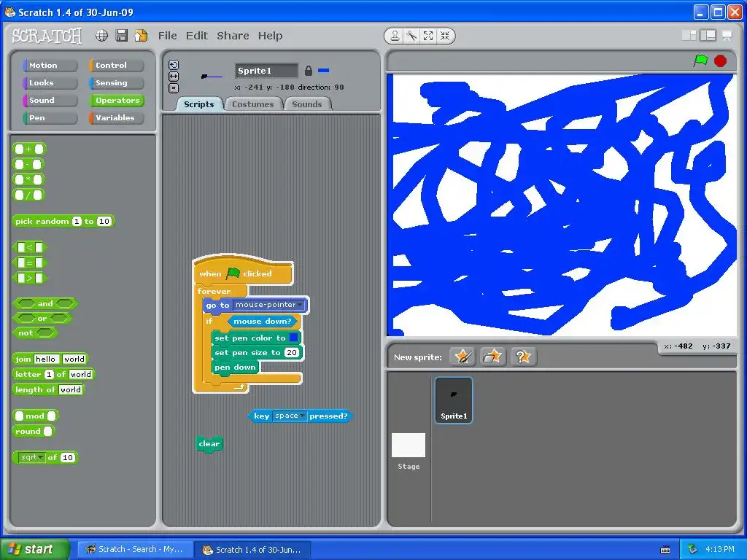Click the globe language icon
The image size is (747, 560).
(101, 36)
